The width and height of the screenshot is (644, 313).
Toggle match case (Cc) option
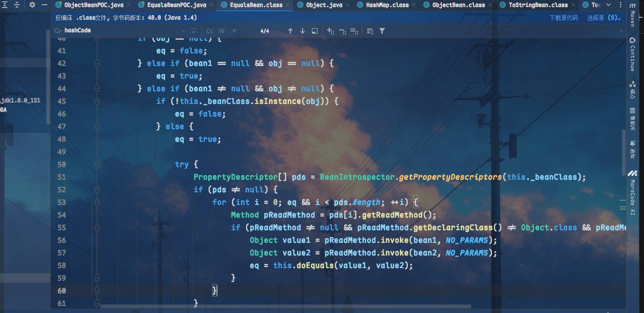coord(210,31)
